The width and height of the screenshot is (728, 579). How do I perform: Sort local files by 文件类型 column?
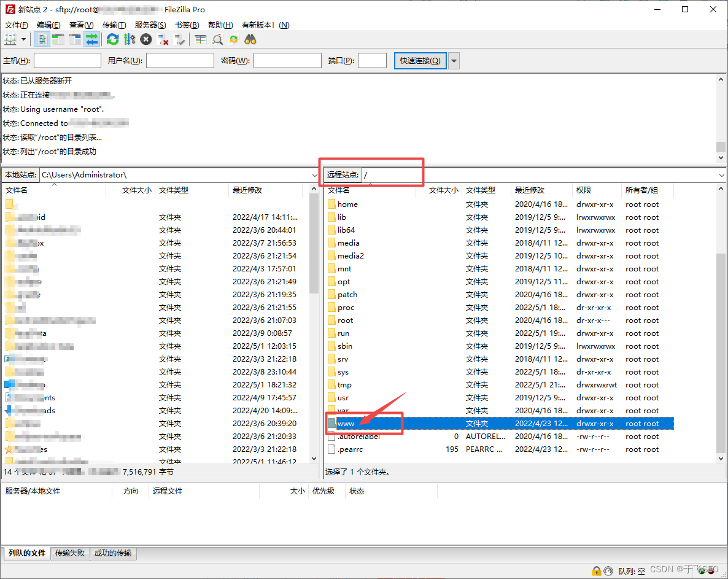click(192, 190)
